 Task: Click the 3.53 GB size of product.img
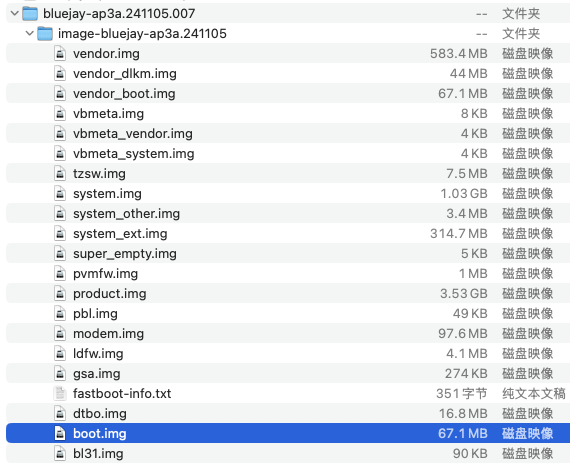click(x=463, y=293)
